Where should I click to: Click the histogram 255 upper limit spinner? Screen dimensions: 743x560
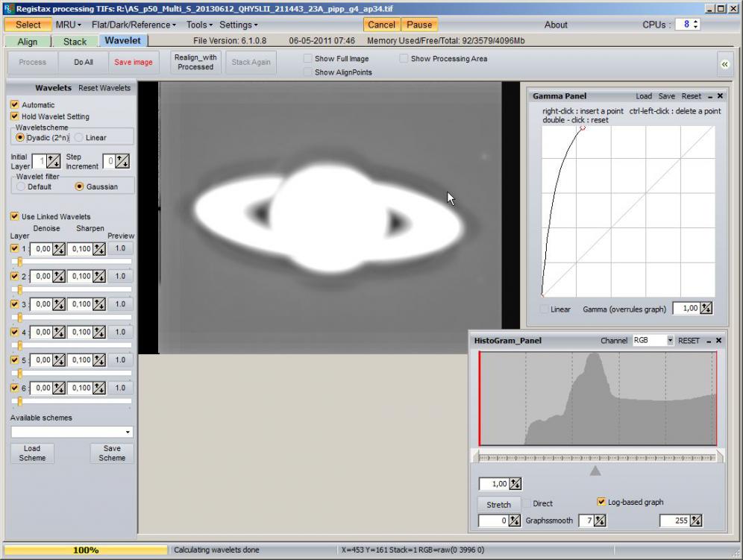696,520
